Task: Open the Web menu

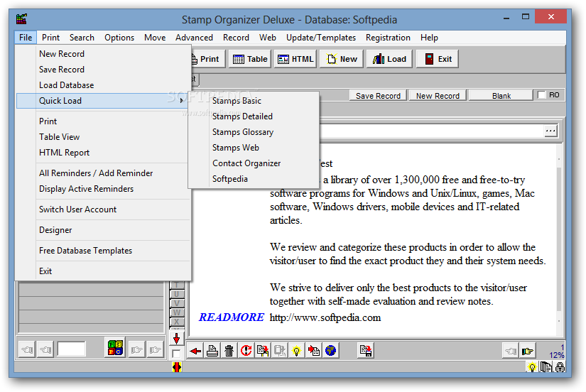Action: [268, 38]
